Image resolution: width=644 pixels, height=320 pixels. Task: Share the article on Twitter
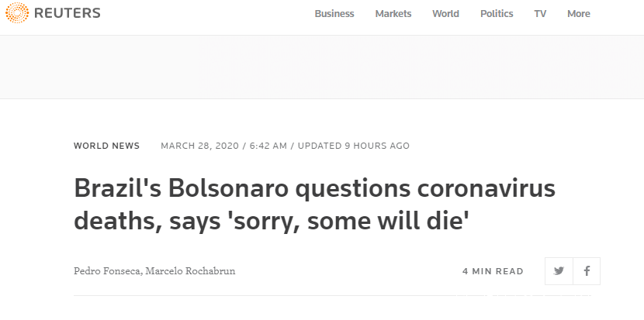tap(559, 271)
